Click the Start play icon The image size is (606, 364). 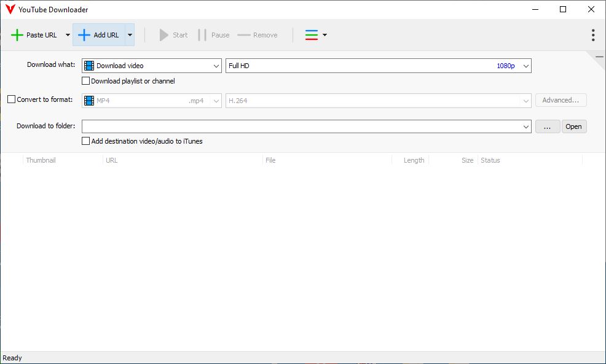click(164, 35)
